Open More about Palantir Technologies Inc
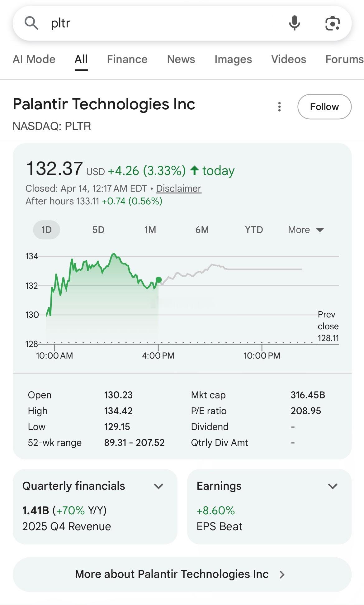 click(x=182, y=574)
